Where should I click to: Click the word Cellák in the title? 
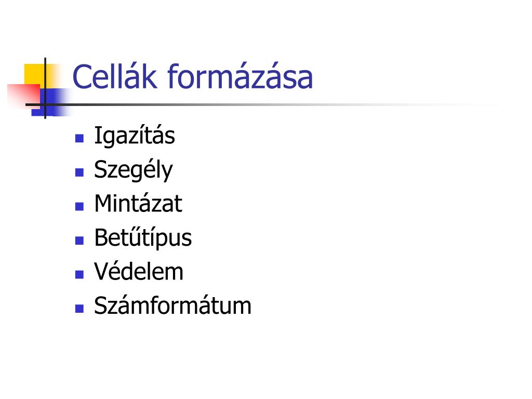tap(115, 76)
